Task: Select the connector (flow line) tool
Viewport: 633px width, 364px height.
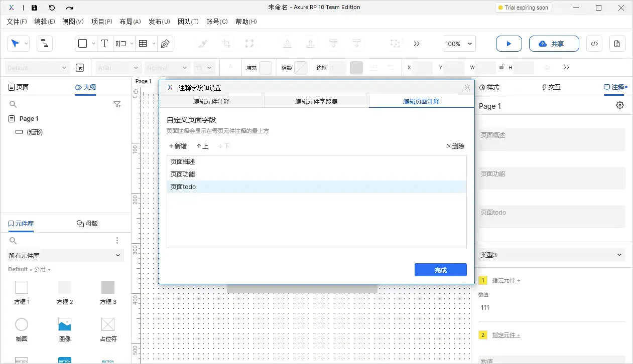Action: pyautogui.click(x=44, y=44)
